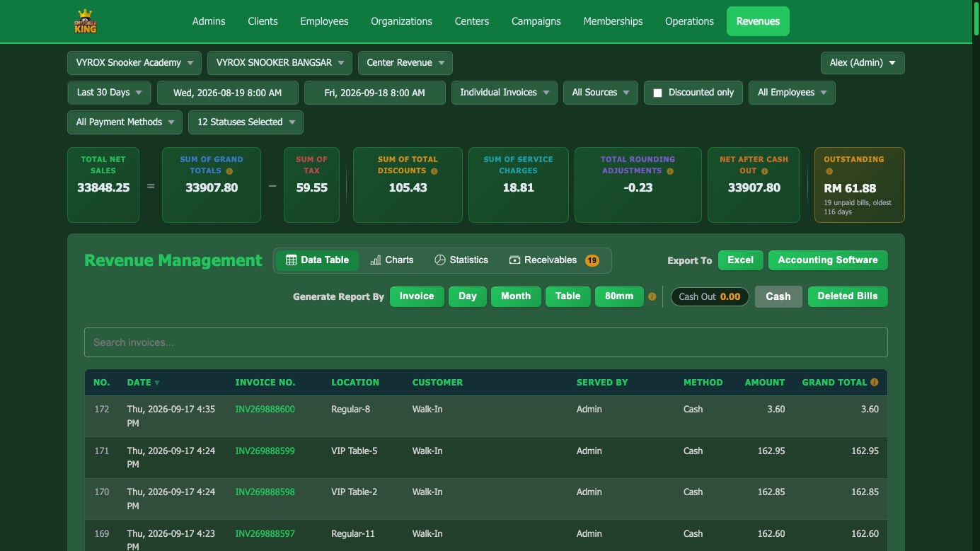Open the Operations menu
980x551 pixels.
(x=689, y=21)
